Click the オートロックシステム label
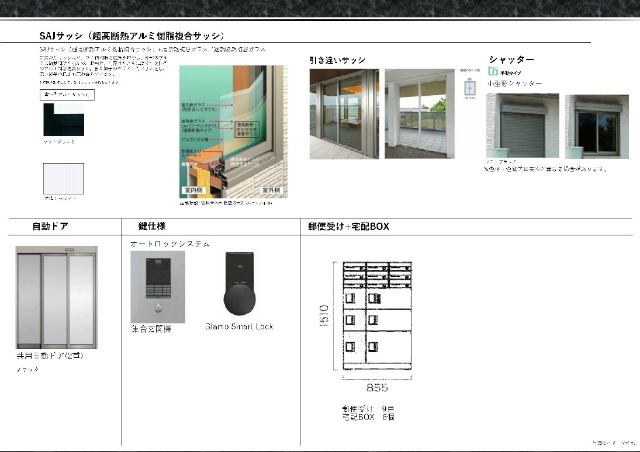640x452 pixels. 170,243
